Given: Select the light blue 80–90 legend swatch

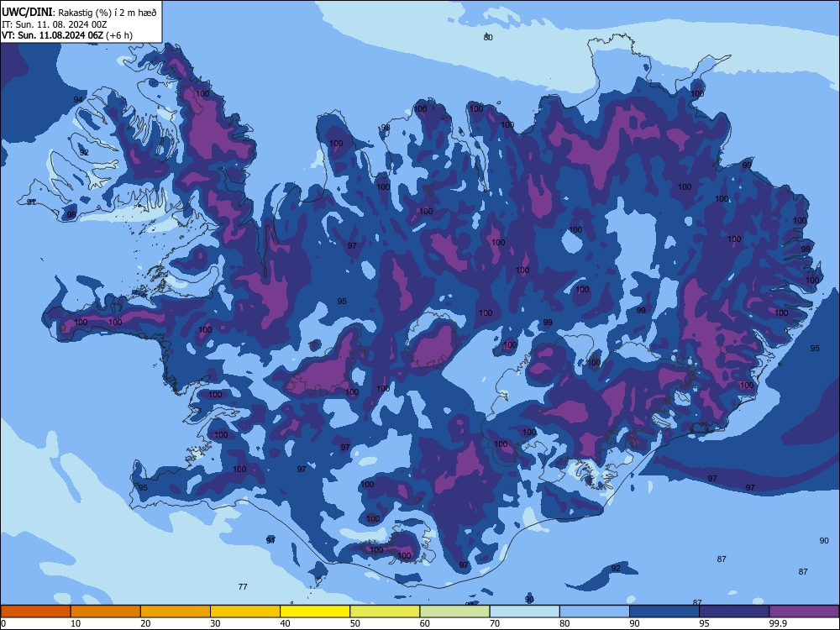Looking at the screenshot, I should click(x=595, y=612).
